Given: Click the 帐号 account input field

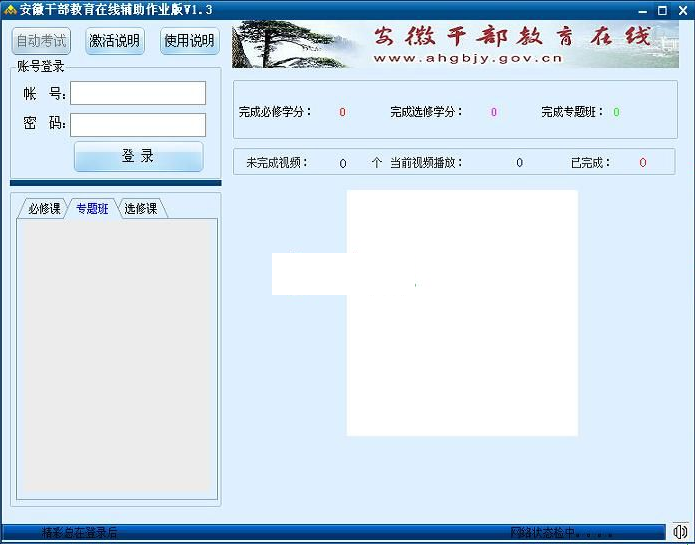Looking at the screenshot, I should pyautogui.click(x=138, y=93).
